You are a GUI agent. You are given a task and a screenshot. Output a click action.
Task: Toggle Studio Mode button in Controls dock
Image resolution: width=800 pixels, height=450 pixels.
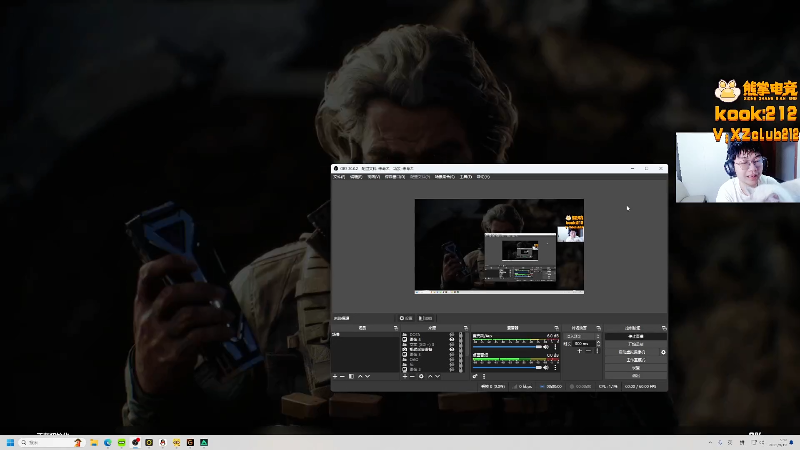636,360
